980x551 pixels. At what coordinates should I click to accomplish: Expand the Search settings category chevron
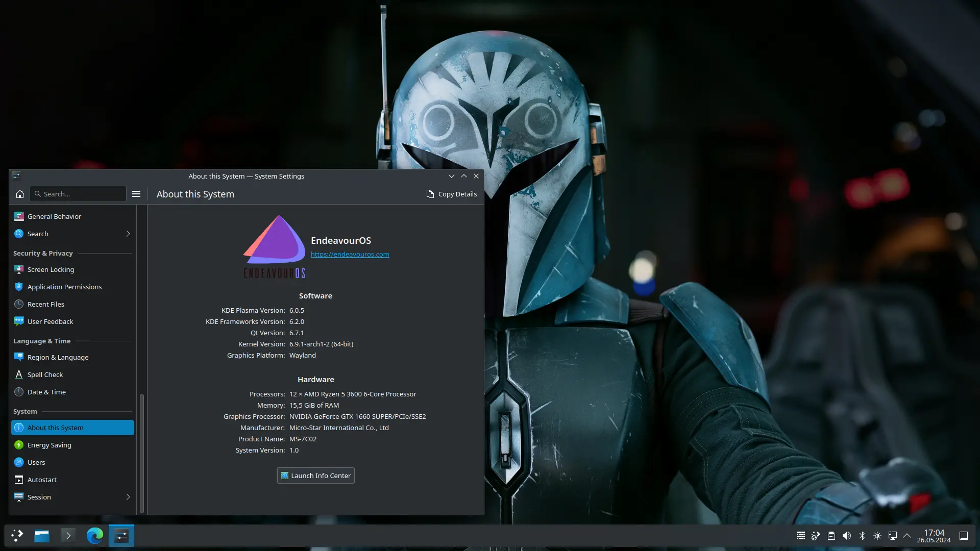point(128,234)
